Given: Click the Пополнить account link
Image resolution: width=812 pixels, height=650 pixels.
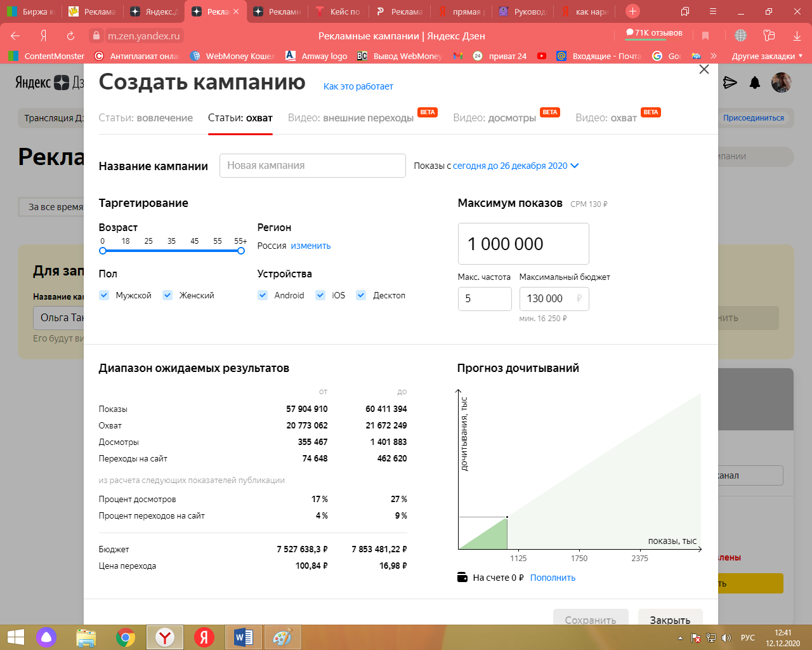Looking at the screenshot, I should [553, 578].
